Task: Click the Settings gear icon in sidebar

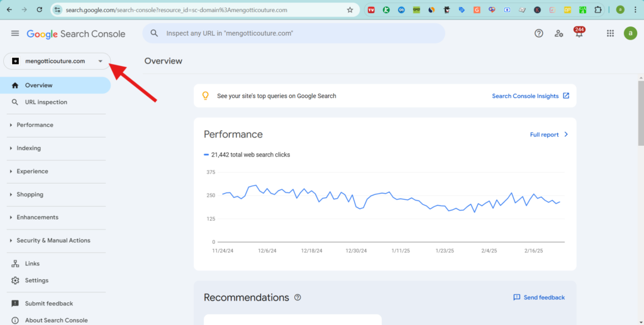Action: coord(15,280)
